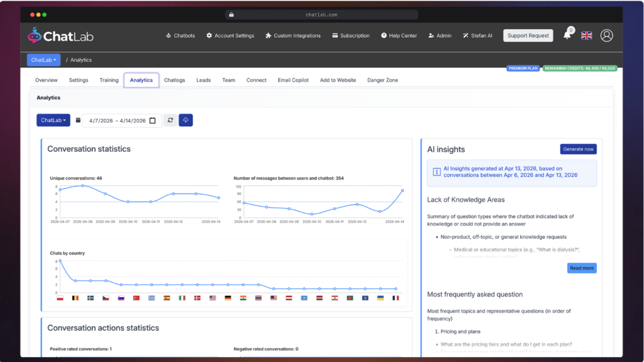The height and width of the screenshot is (362, 644).
Task: Click the USA flag in Chats by country
Action: 213,298
